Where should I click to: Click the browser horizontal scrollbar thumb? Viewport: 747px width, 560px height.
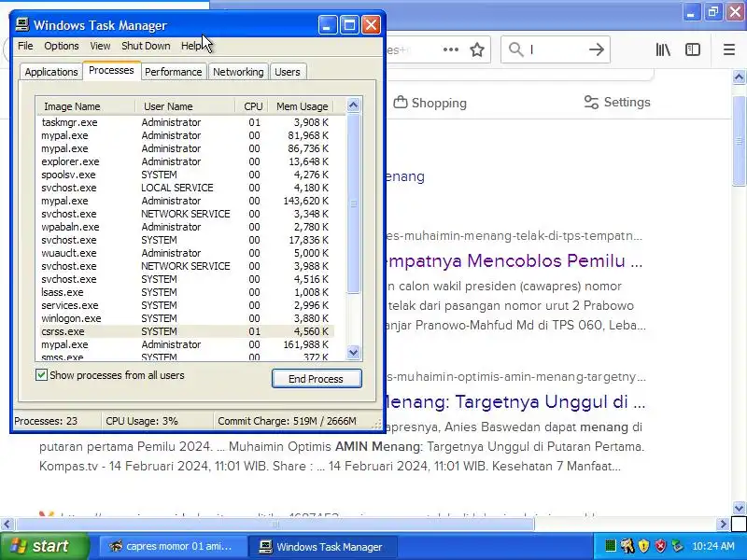(x=275, y=525)
